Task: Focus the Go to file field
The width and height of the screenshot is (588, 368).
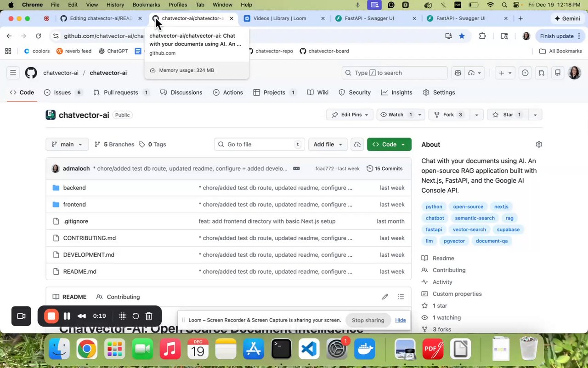Action: 260,144
